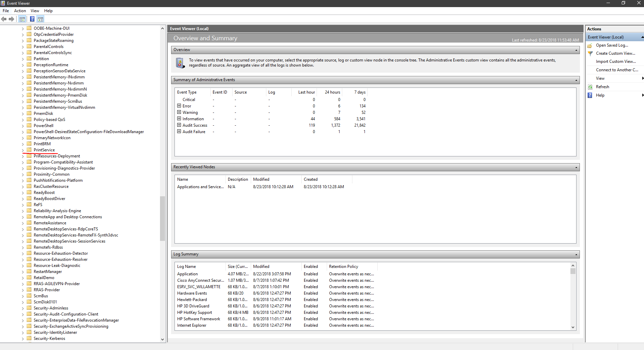This screenshot has width=644, height=350.
Task: Click Connect to Another Computer action
Action: tap(617, 70)
